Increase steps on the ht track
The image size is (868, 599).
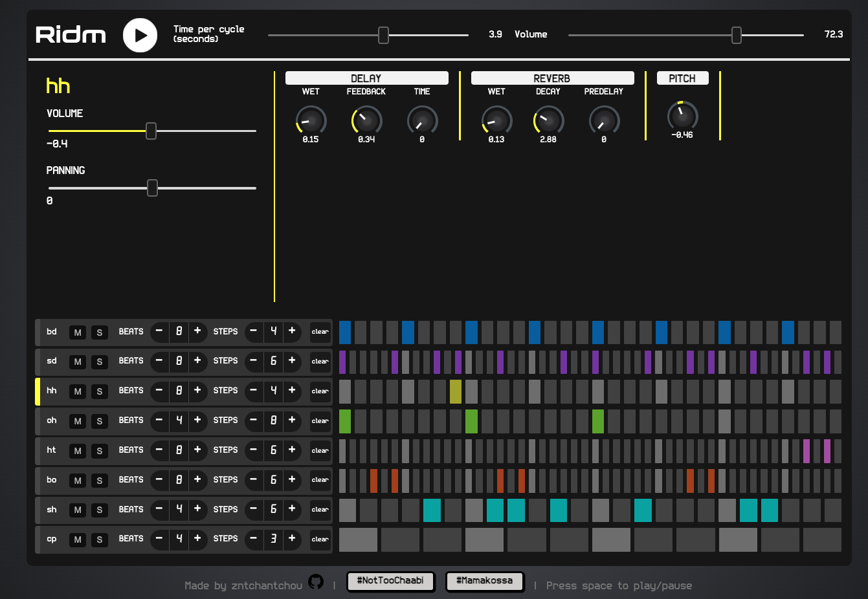point(292,450)
